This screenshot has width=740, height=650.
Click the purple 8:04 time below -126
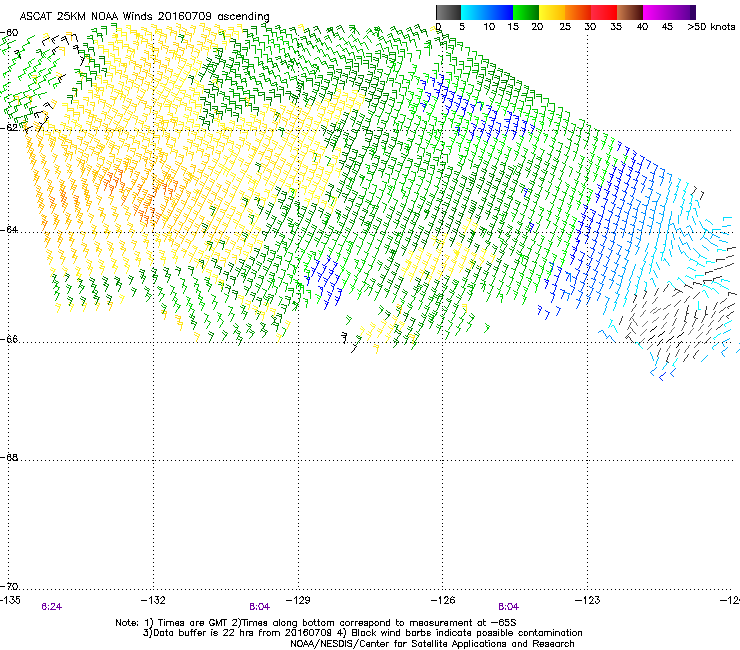pos(508,607)
